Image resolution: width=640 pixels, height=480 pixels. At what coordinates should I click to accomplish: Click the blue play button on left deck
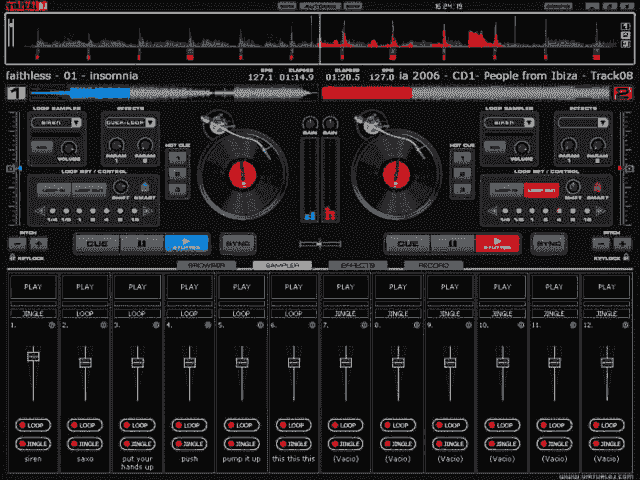[x=187, y=244]
